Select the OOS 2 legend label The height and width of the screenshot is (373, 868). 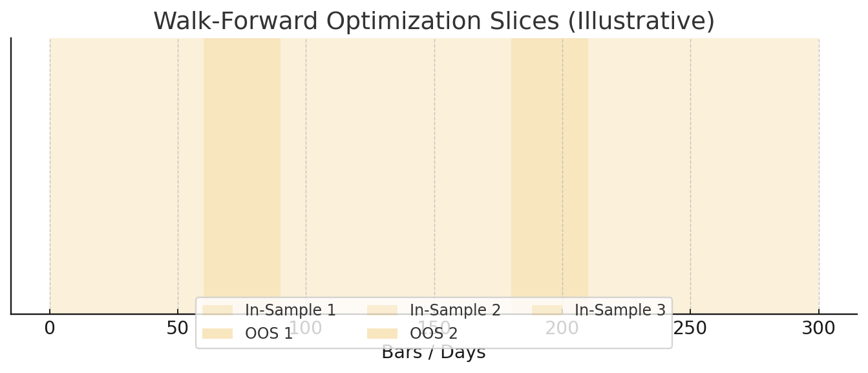(x=434, y=334)
